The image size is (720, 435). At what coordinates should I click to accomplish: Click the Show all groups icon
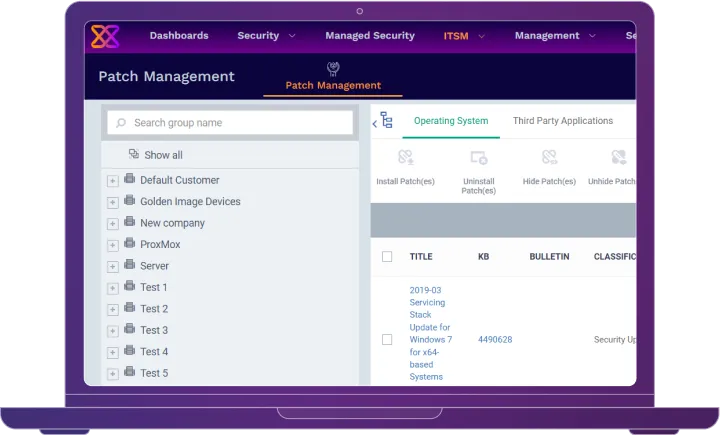pos(134,155)
